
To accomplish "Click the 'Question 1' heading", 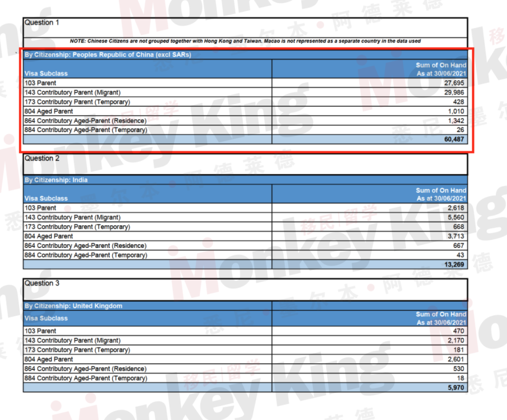I will pyautogui.click(x=42, y=23).
